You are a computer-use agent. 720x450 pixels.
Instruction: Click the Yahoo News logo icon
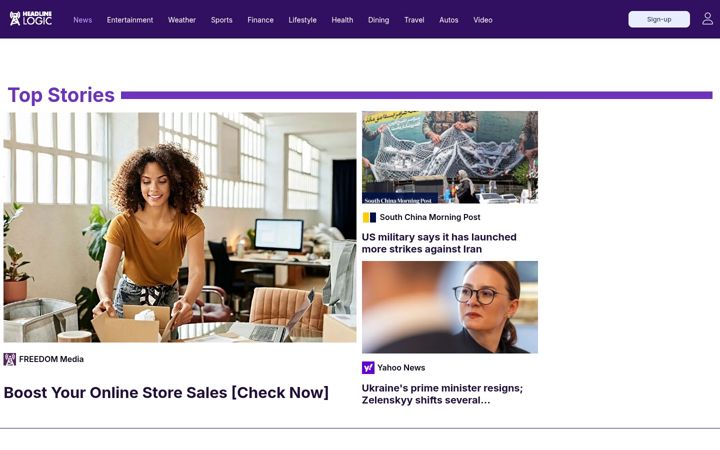tap(368, 367)
